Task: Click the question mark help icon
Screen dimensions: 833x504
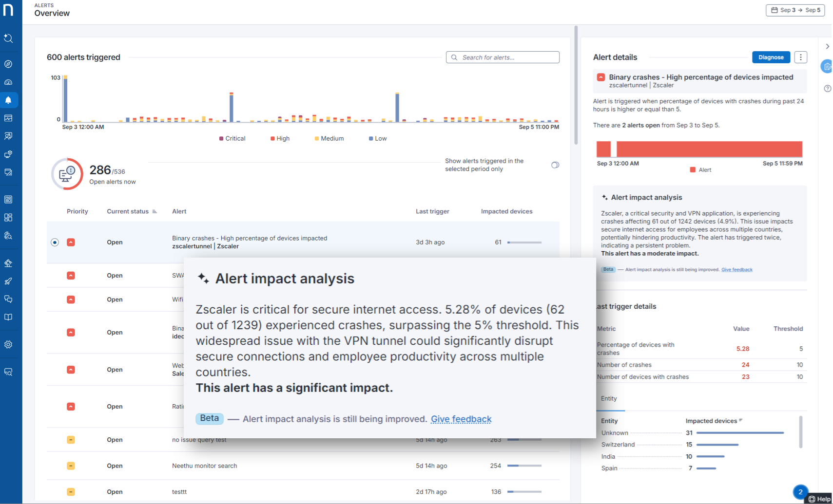Action: click(x=827, y=89)
